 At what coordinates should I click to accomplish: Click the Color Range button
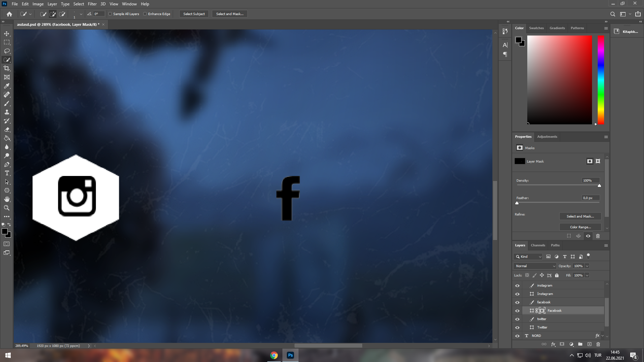580,227
